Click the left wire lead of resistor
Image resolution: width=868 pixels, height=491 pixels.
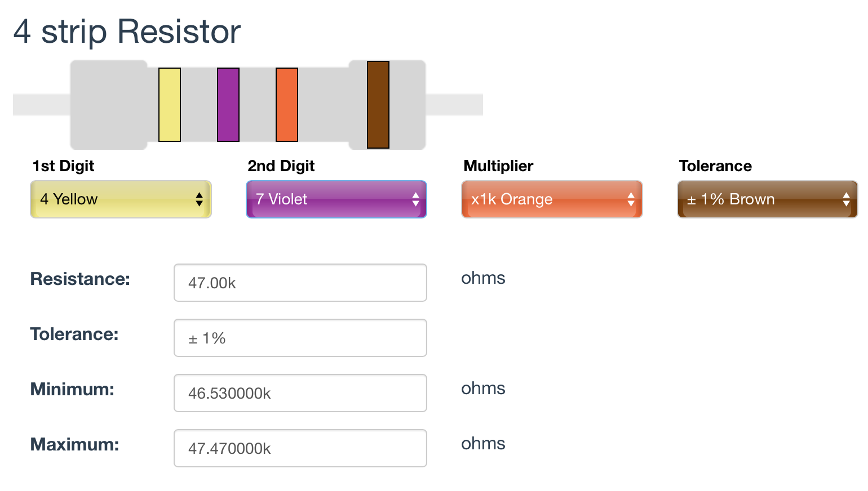pyautogui.click(x=42, y=105)
